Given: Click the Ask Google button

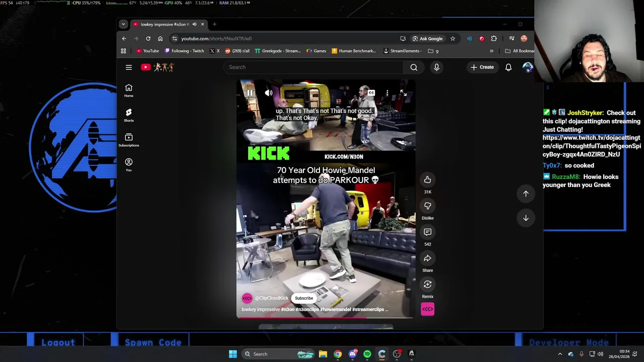Looking at the screenshot, I should tap(428, 39).
